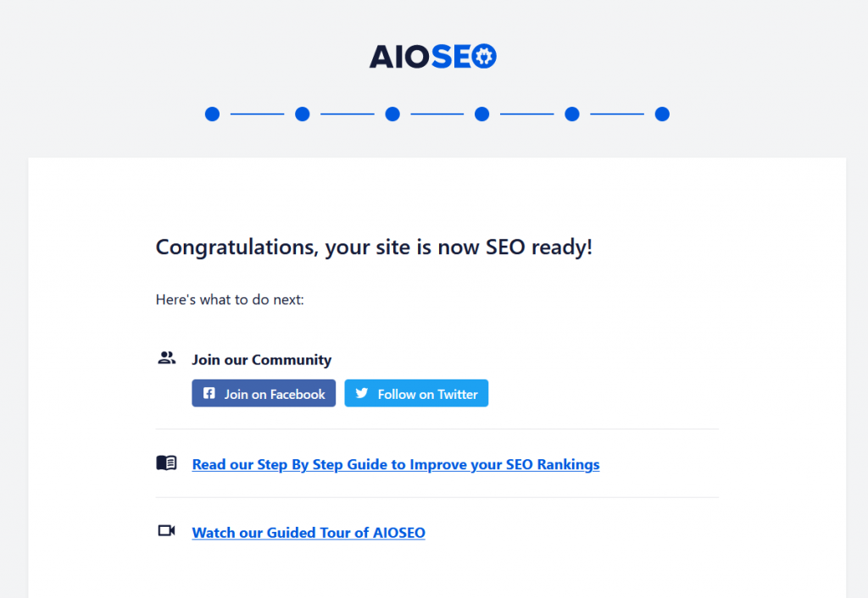Click the Congratulations SEO ready heading
The image size is (868, 598).
(374, 246)
